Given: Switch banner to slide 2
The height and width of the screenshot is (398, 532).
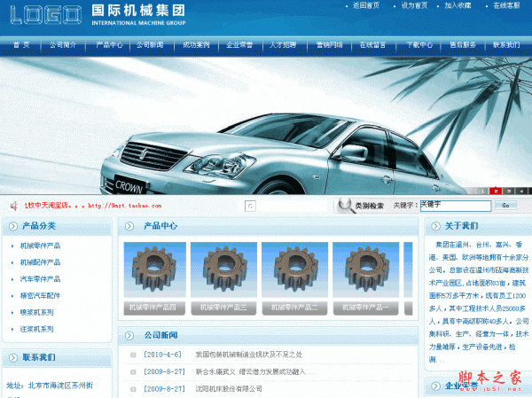Looking at the screenshot, I should click(496, 191).
